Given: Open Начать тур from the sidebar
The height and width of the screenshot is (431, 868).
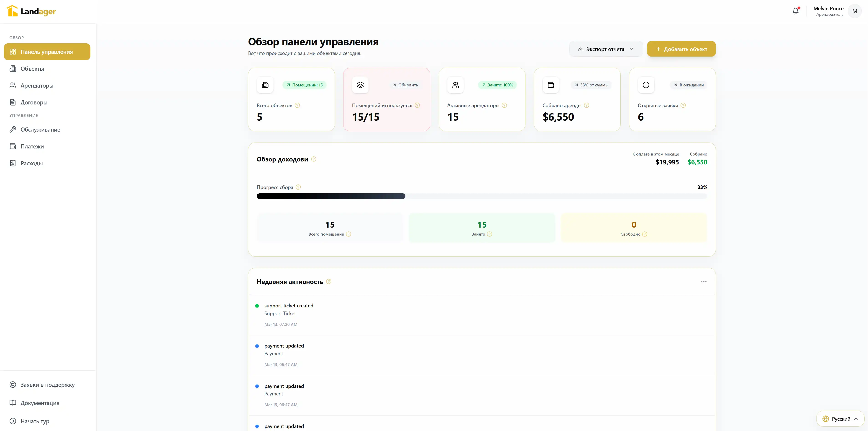Looking at the screenshot, I should (35, 421).
